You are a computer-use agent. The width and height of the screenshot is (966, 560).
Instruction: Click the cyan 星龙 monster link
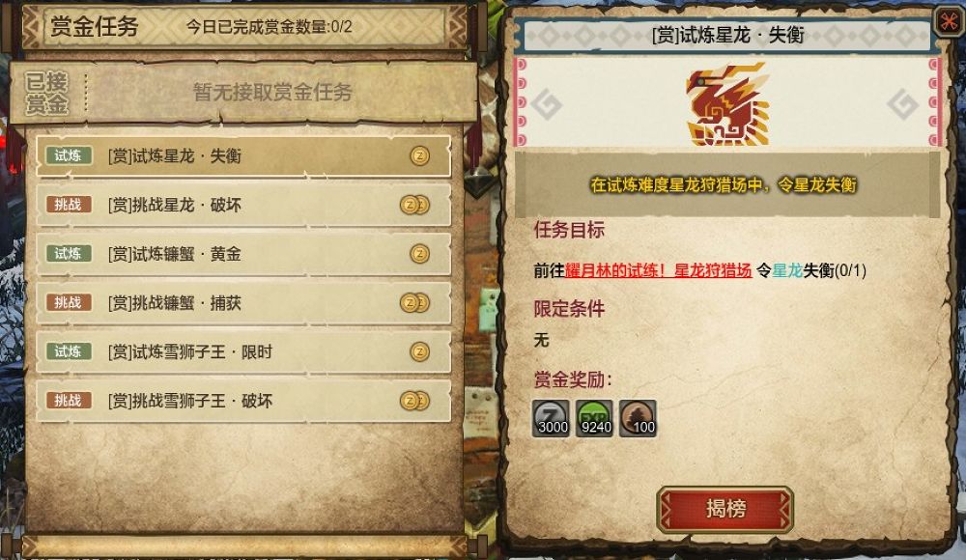(786, 270)
